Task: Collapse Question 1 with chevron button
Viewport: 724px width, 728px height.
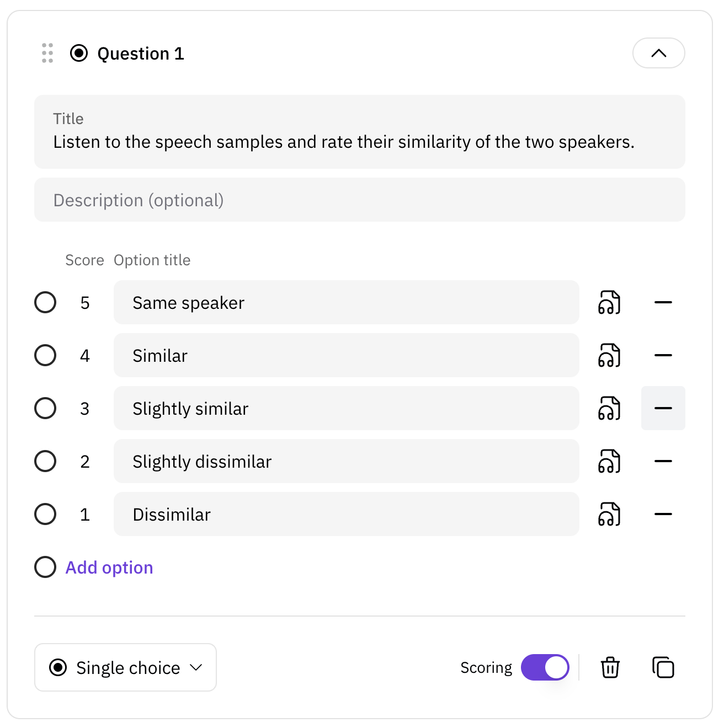Action: point(659,53)
